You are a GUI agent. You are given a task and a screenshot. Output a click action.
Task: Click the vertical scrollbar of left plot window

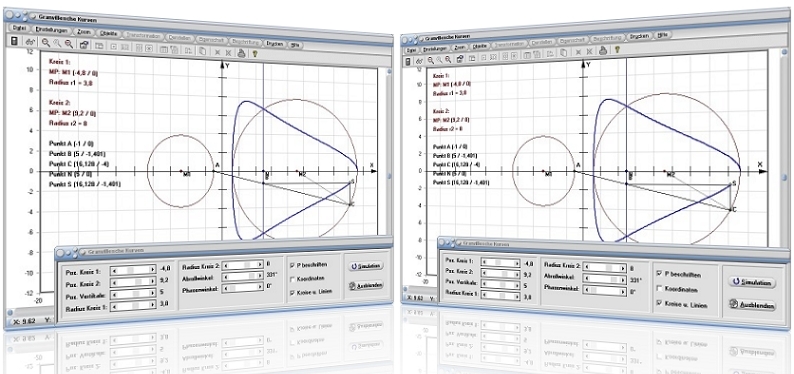tap(388, 152)
